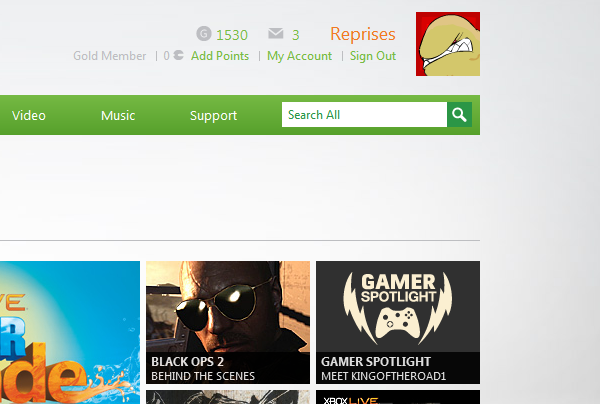Open My Account link
600x404 pixels.
coord(299,56)
